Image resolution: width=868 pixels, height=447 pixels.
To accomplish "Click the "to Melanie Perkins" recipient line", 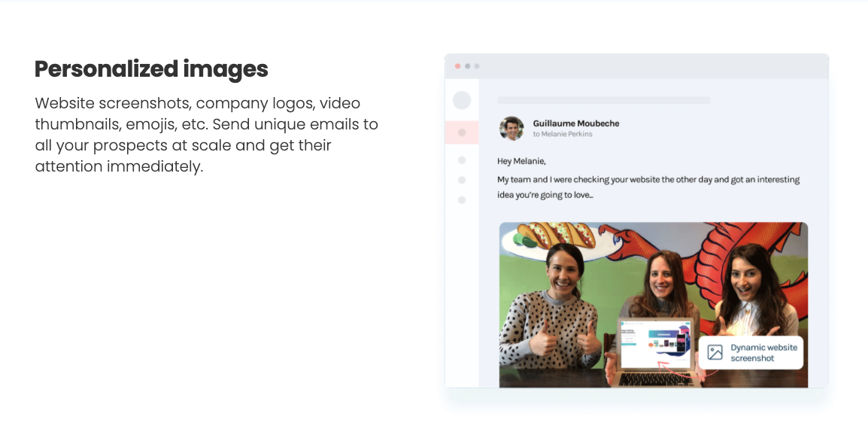I will [x=563, y=134].
